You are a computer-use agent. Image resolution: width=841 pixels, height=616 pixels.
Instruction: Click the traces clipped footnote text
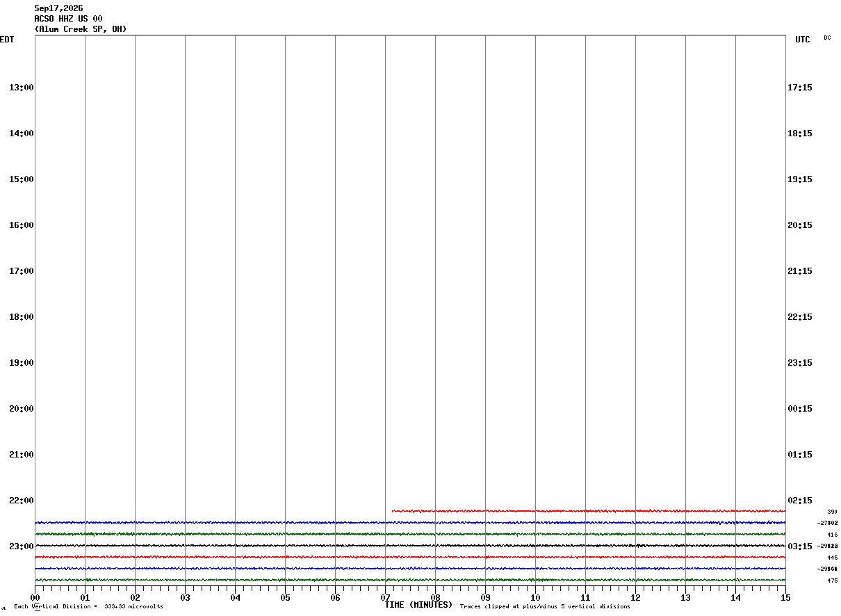click(545, 607)
